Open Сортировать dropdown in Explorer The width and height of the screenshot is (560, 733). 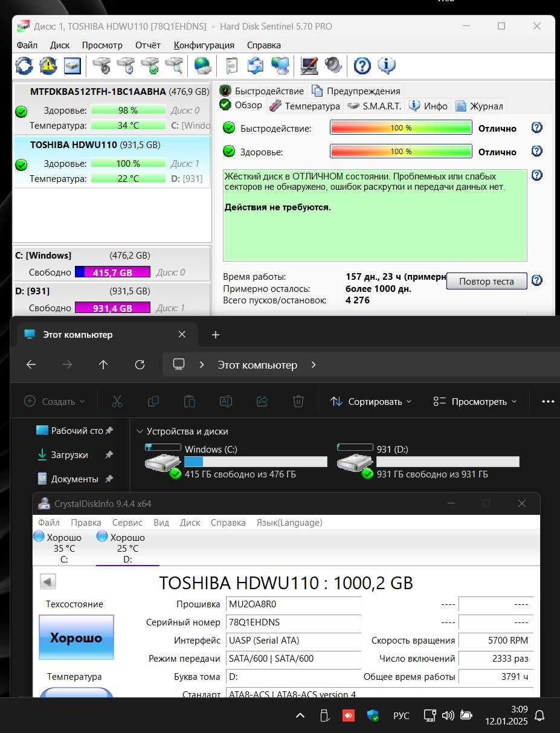[371, 401]
